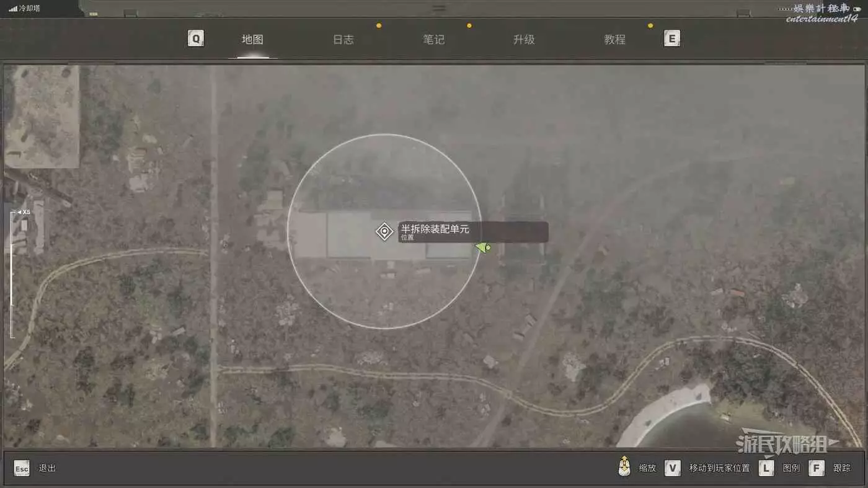Click the Q key previous-tab icon
868x488 pixels.
(x=196, y=39)
